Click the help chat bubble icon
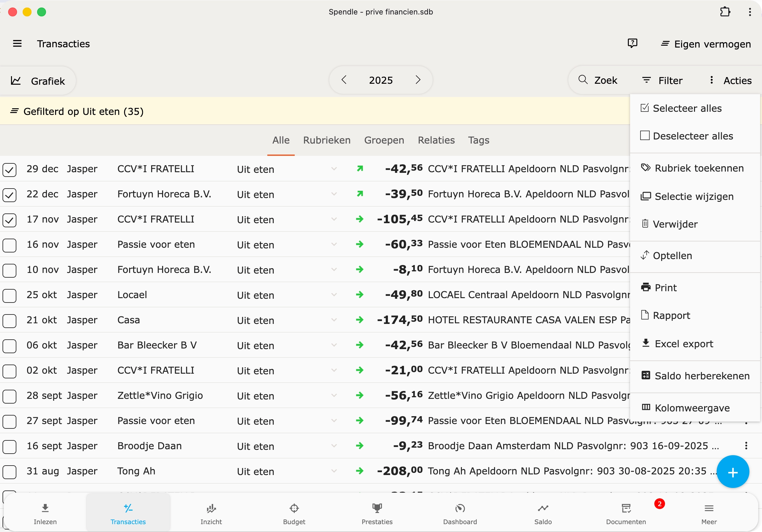762x532 pixels. [632, 43]
